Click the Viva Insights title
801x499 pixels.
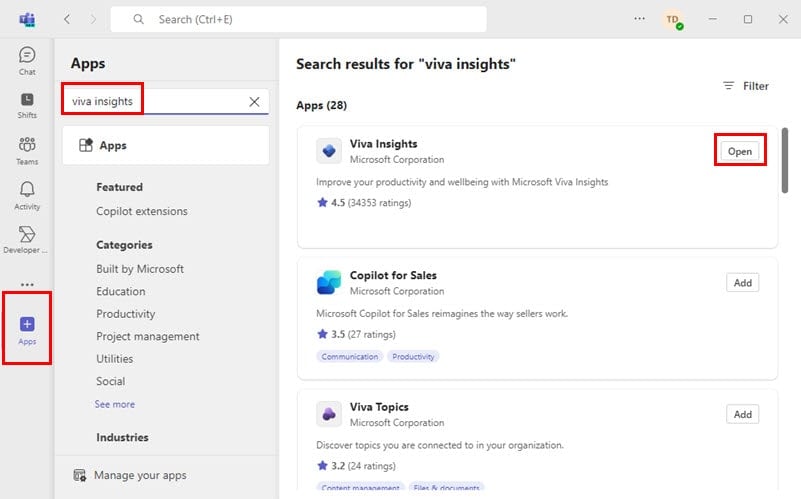[384, 144]
